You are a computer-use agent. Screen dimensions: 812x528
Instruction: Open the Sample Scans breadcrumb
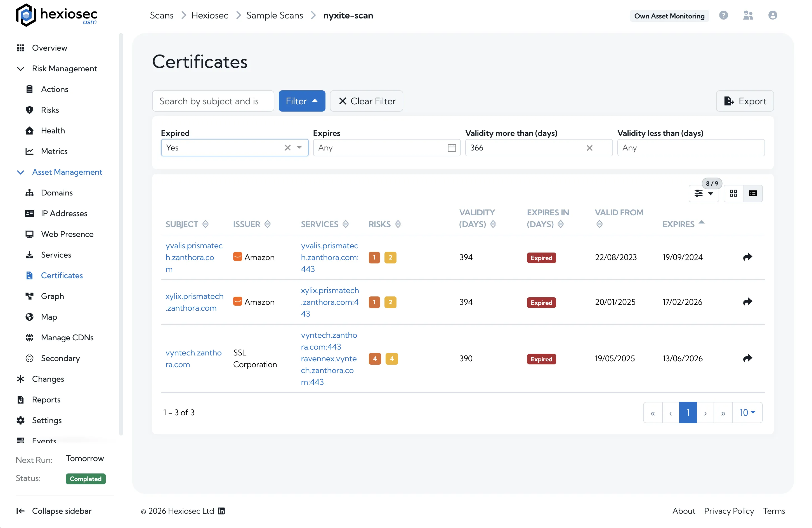point(274,15)
